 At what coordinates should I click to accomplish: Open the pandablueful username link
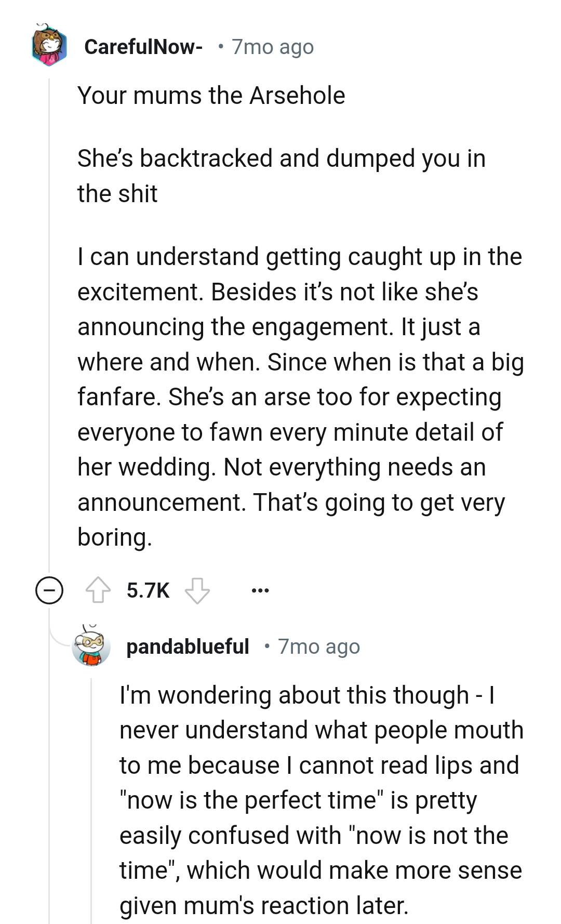click(188, 646)
